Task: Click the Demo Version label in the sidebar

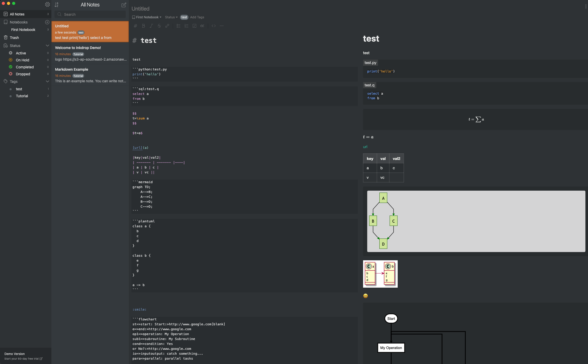Action: pyautogui.click(x=14, y=354)
